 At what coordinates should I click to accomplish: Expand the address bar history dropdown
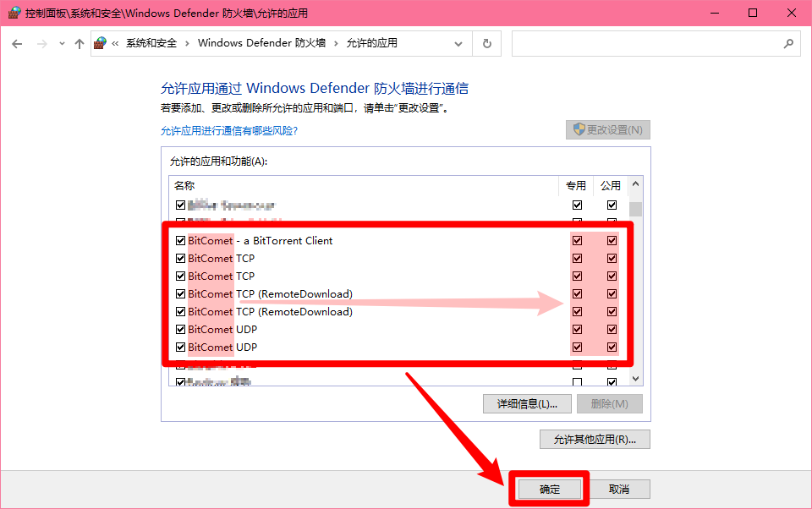tap(458, 44)
